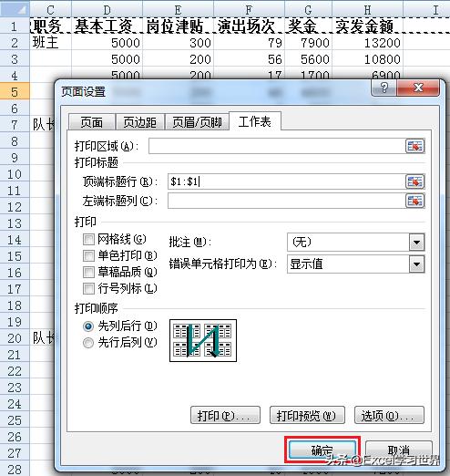Click the cell containing 79
Screen dimensions: 450x476
[x=249, y=43]
